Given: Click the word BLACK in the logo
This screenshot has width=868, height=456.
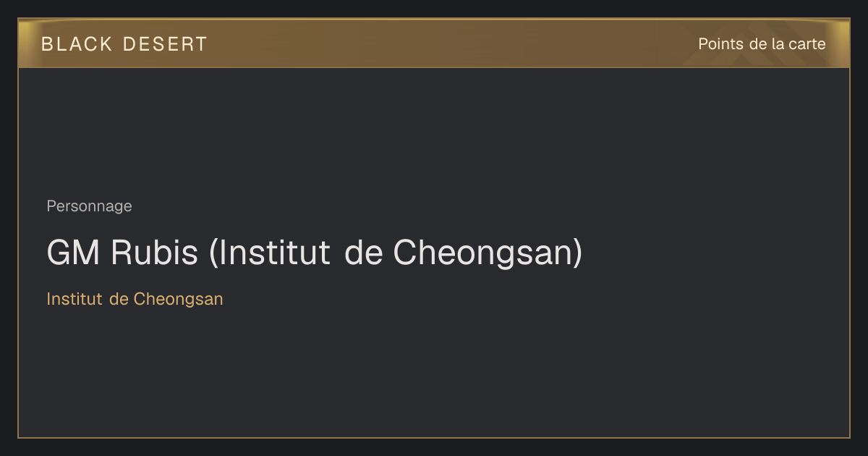Looking at the screenshot, I should point(77,44).
